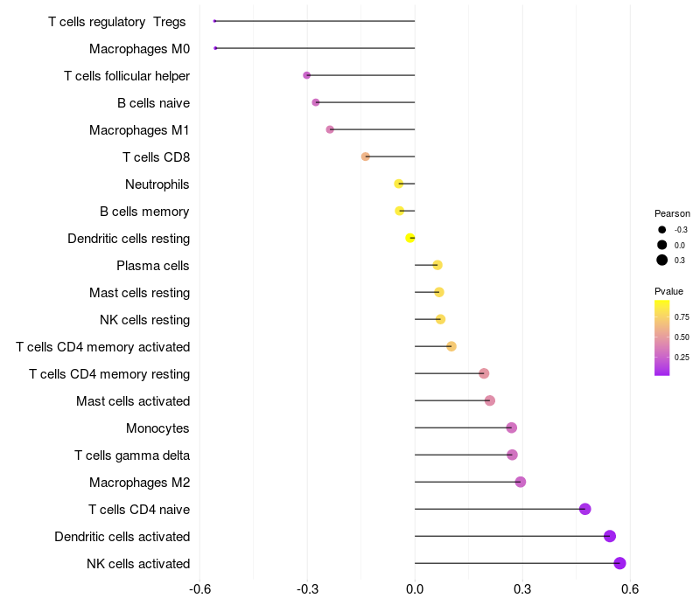Select the B cells naive marker
Screen dimensions: 700x612
(x=316, y=102)
